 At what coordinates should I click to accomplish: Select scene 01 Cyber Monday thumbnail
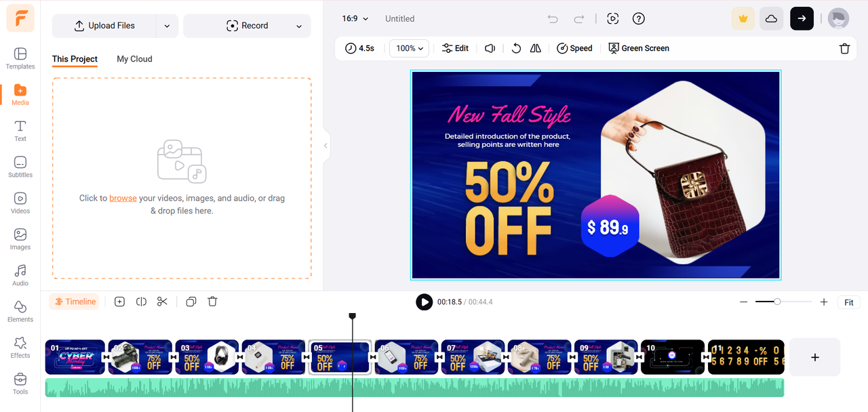point(75,357)
